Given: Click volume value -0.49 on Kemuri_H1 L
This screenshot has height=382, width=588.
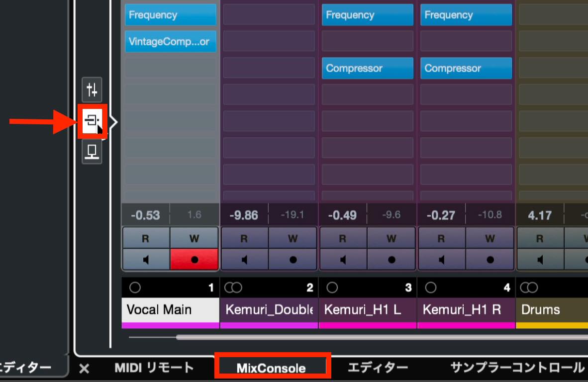Looking at the screenshot, I should (x=343, y=215).
